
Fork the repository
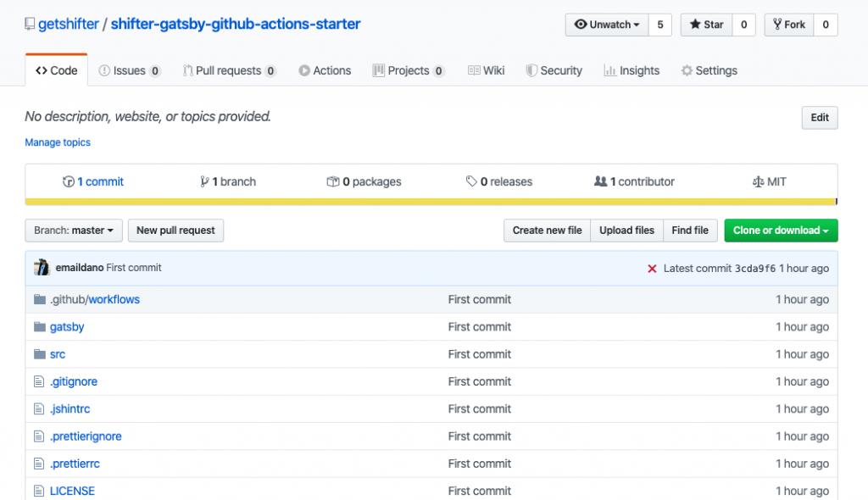point(789,25)
